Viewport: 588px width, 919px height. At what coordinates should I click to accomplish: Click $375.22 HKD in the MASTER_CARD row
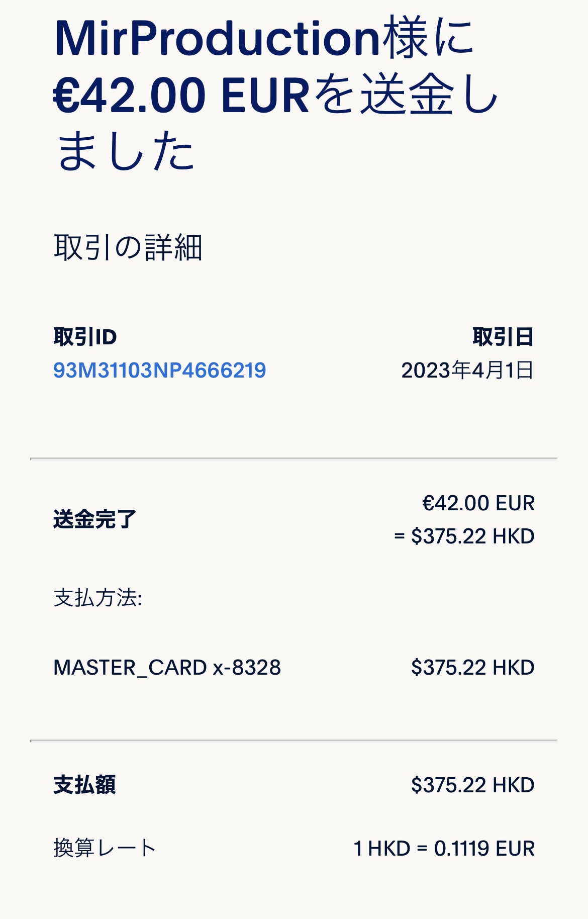pyautogui.click(x=472, y=668)
